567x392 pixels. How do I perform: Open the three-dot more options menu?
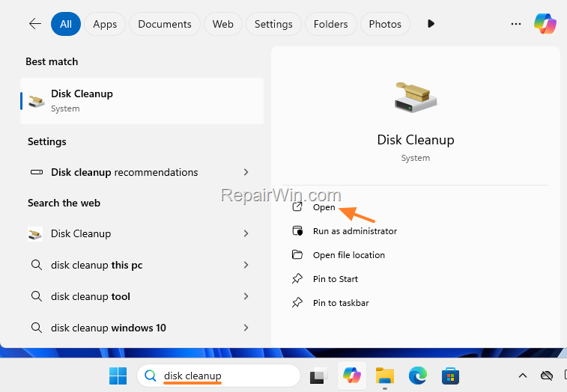pyautogui.click(x=515, y=24)
